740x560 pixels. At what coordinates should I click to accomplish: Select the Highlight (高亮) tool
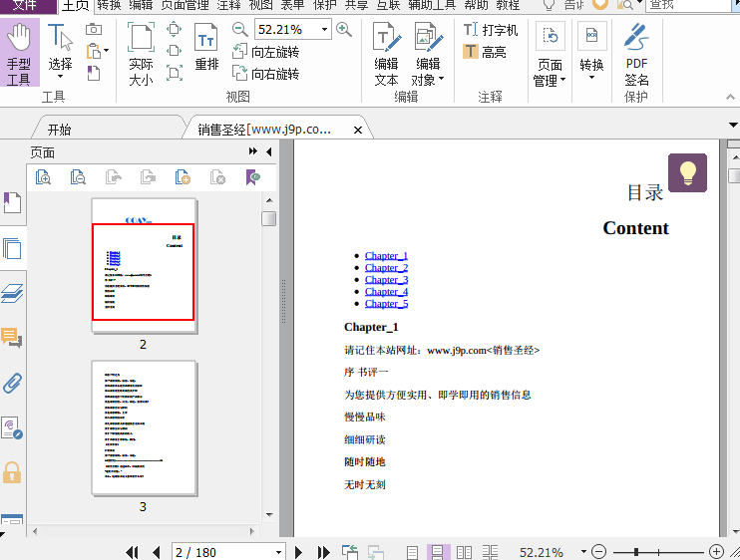(485, 52)
